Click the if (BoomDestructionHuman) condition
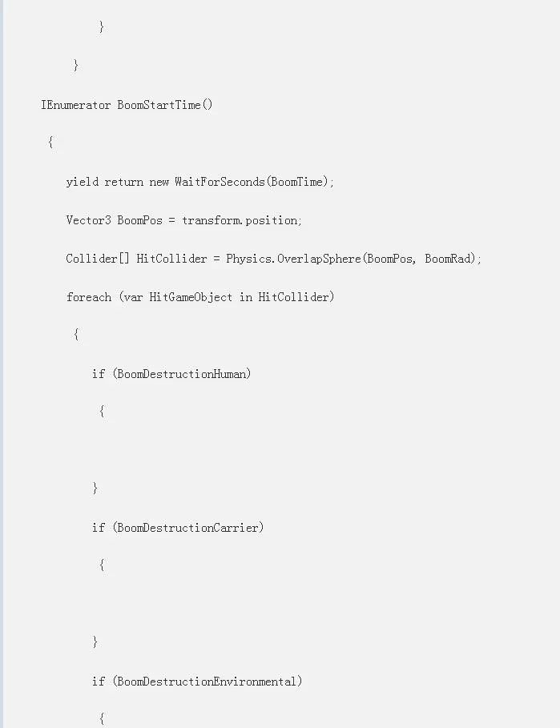This screenshot has height=728, width=560. [171, 374]
